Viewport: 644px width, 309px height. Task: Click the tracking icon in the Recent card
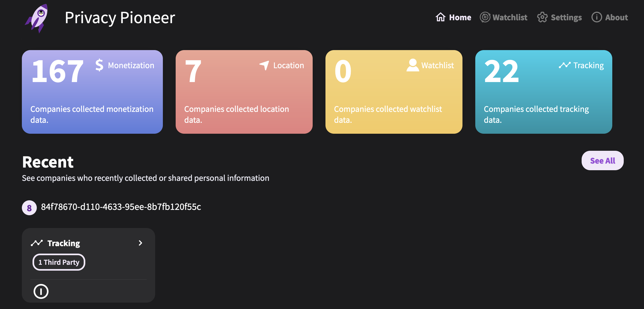point(37,243)
